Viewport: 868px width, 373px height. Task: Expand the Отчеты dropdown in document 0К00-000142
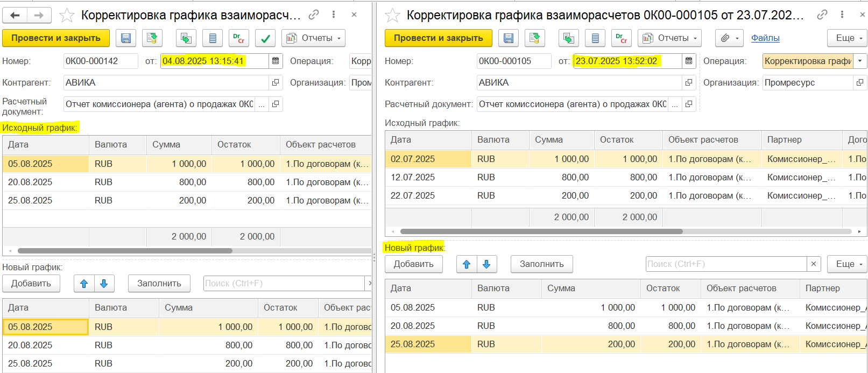313,38
